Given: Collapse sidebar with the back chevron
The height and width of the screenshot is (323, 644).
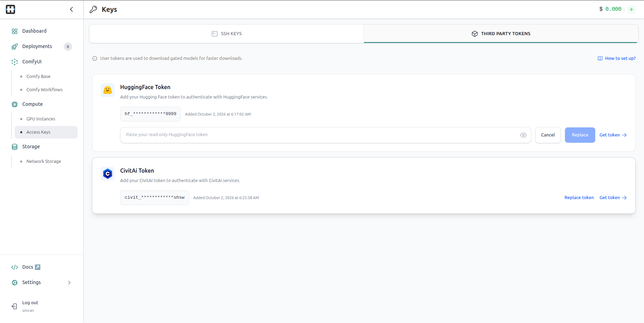Looking at the screenshot, I should [x=71, y=9].
